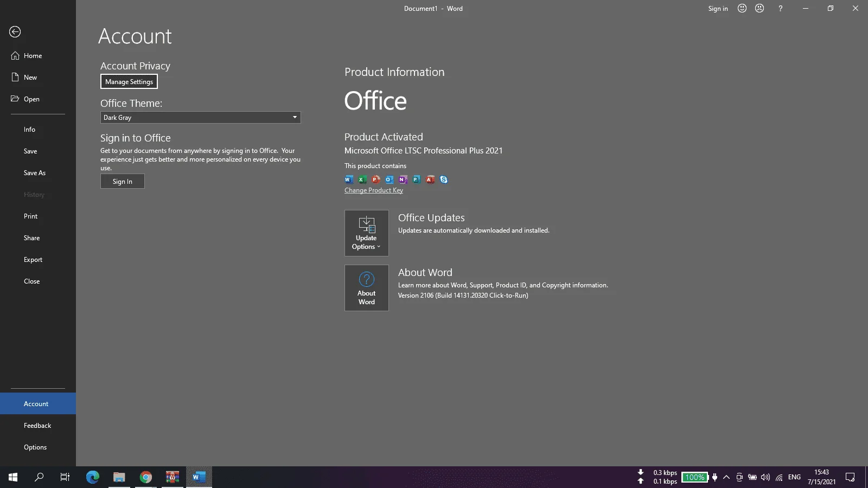Open the Windows Start menu

(13, 477)
